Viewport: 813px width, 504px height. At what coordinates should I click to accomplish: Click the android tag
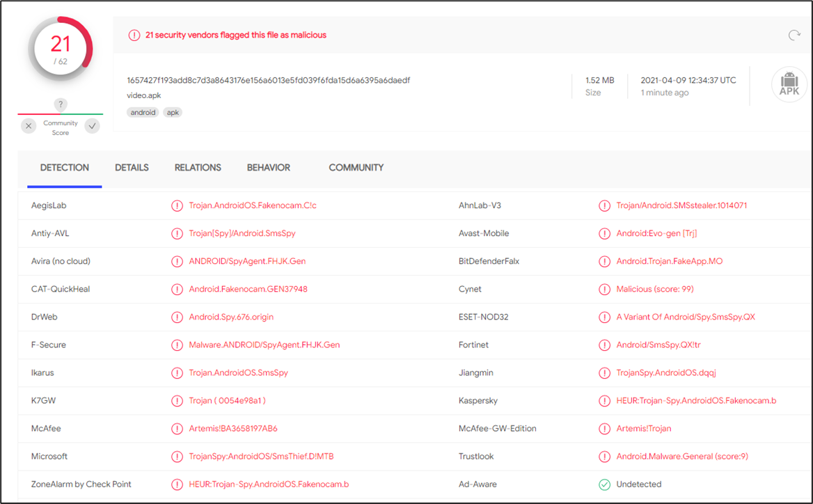[143, 113]
